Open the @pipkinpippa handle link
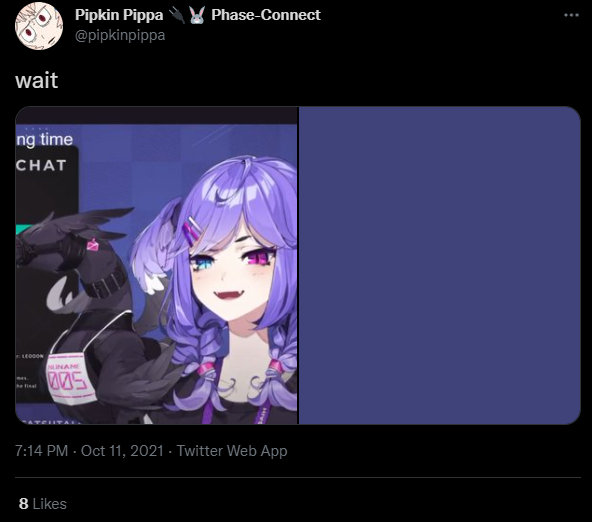Image resolution: width=592 pixels, height=522 pixels. pyautogui.click(x=120, y=35)
